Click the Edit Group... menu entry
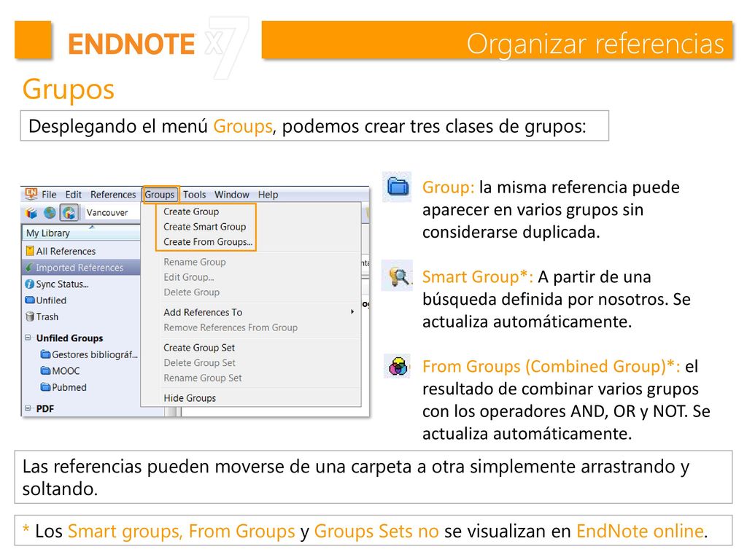The height and width of the screenshot is (560, 747). point(189,277)
